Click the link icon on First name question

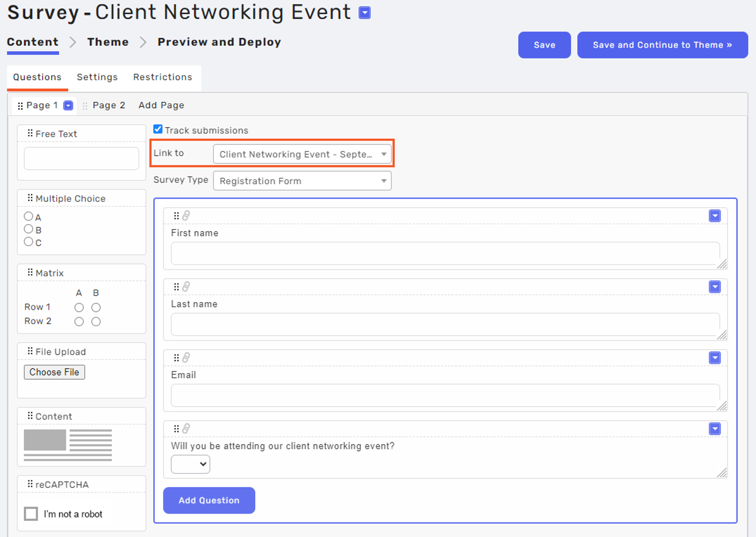click(x=186, y=216)
